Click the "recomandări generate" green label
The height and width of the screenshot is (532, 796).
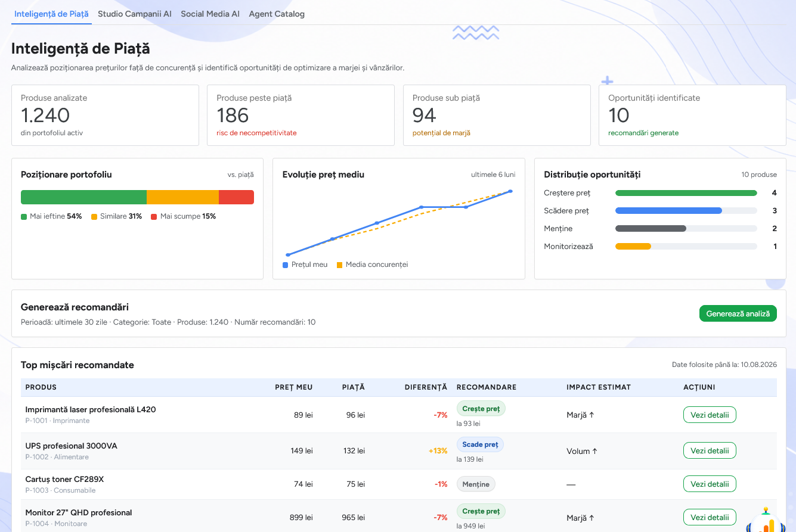(643, 133)
